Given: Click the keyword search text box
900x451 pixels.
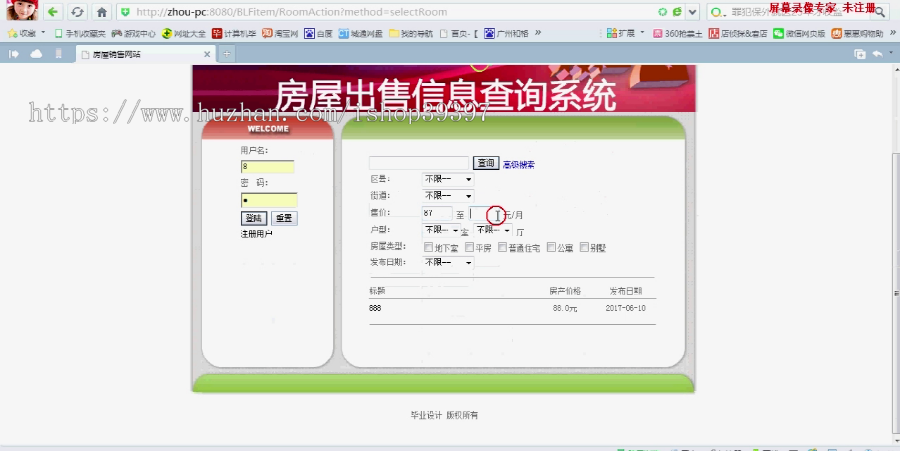Looking at the screenshot, I should tap(419, 163).
